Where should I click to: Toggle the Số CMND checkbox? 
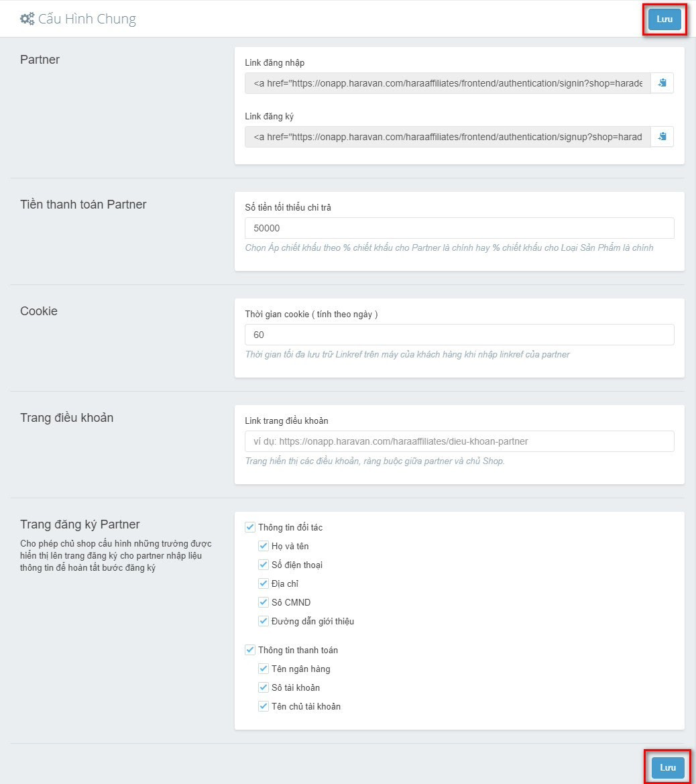264,602
